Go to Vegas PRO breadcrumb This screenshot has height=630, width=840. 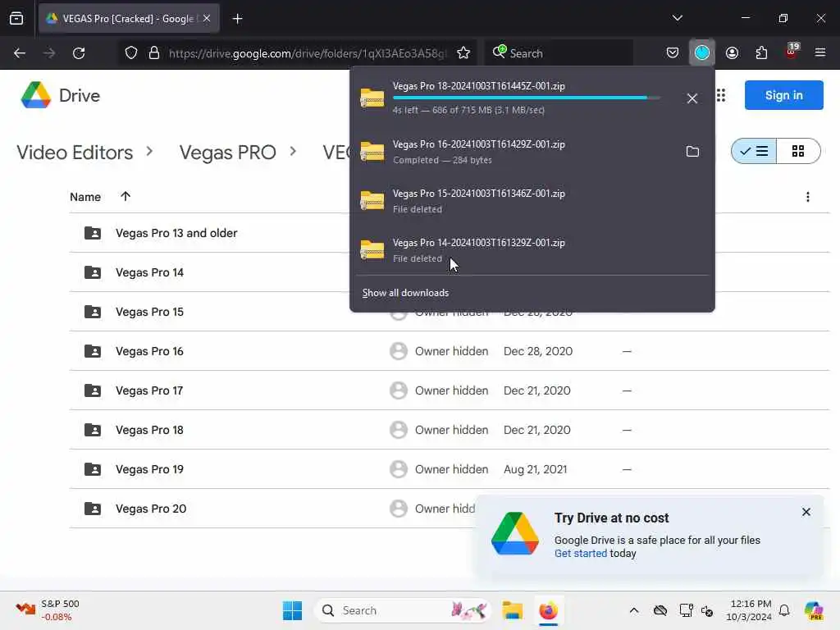[228, 153]
